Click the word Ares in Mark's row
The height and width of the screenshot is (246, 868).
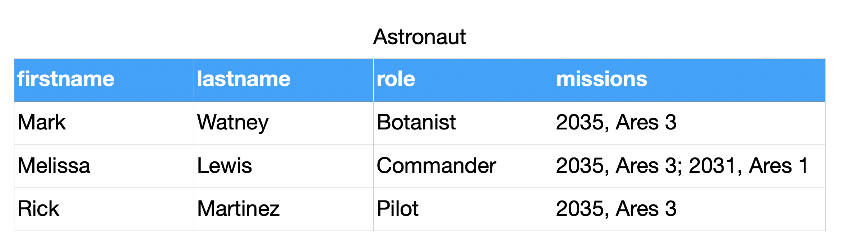pos(637,123)
